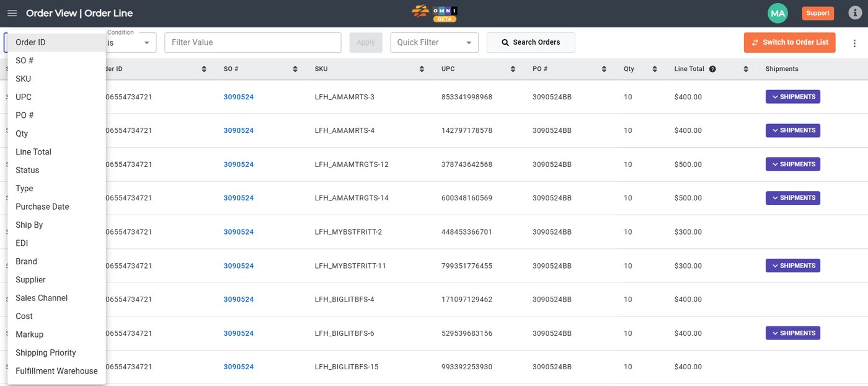Pick Fulfillment Warehouse in filter list
The height and width of the screenshot is (386, 868).
point(56,371)
